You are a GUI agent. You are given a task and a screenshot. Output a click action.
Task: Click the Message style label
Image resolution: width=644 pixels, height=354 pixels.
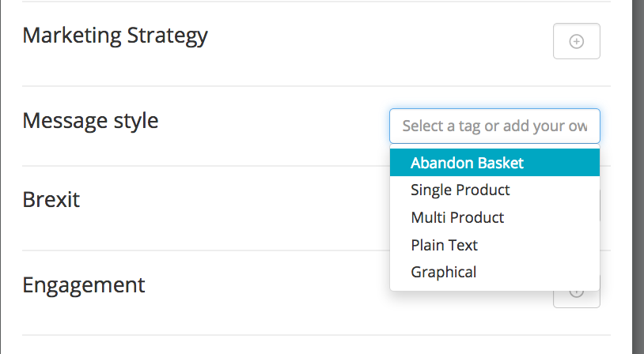pyautogui.click(x=90, y=121)
